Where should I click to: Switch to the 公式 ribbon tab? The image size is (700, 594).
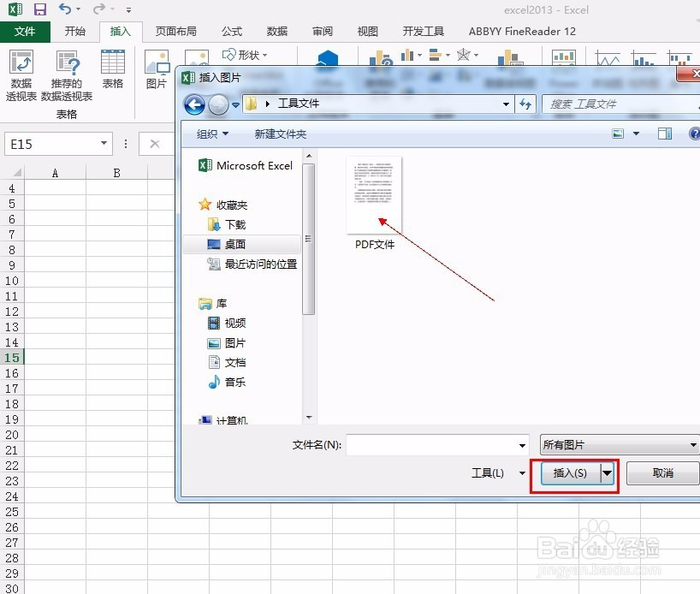tap(232, 32)
